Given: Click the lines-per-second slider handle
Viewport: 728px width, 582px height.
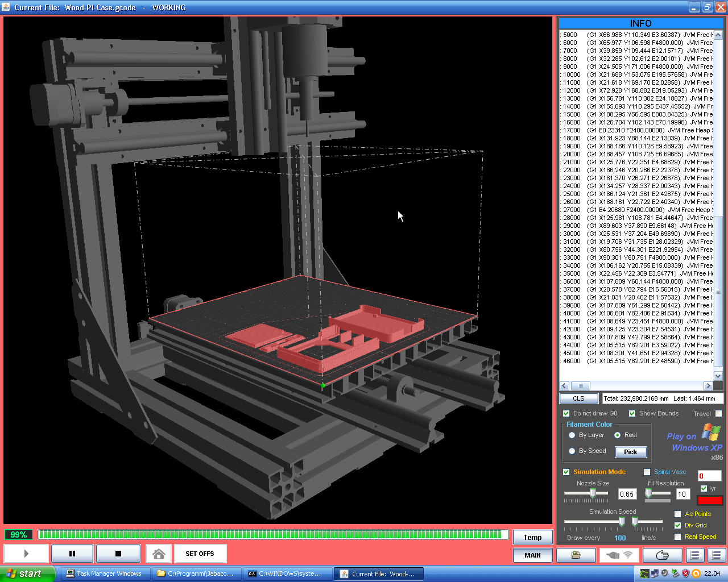Looking at the screenshot, I should pos(635,522).
